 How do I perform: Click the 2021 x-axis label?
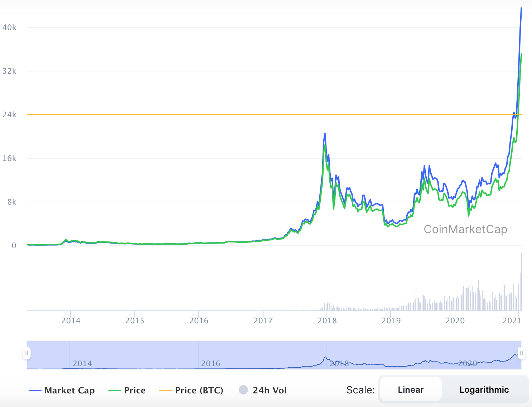tap(512, 320)
